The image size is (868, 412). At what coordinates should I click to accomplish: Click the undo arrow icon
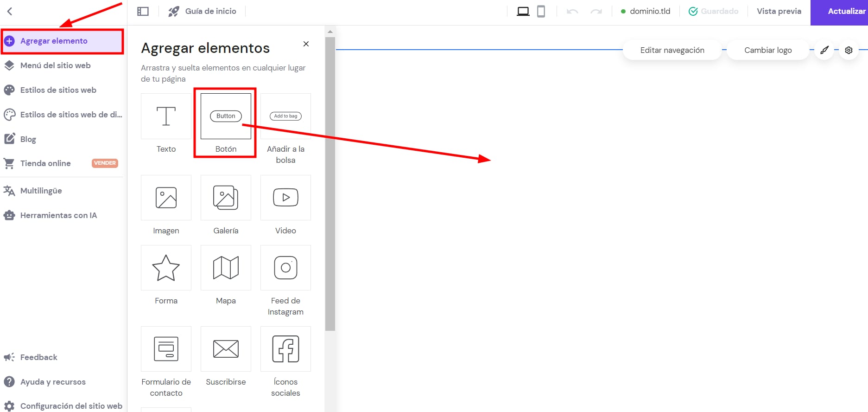572,11
